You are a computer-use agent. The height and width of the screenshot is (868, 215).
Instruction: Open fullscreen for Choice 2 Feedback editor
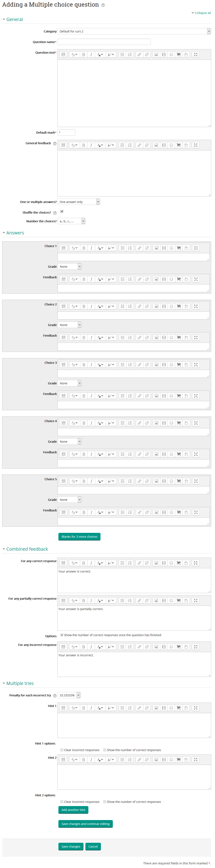(196, 338)
